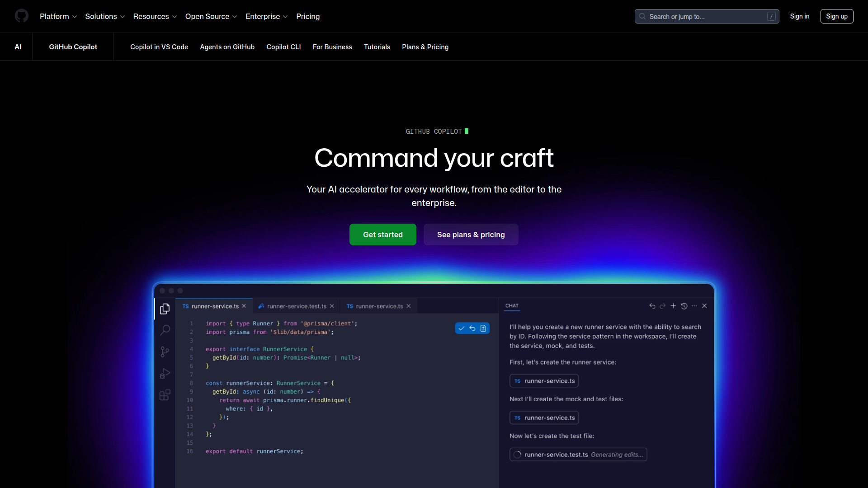The height and width of the screenshot is (488, 868).
Task: Open chat more options ellipsis
Action: click(694, 306)
